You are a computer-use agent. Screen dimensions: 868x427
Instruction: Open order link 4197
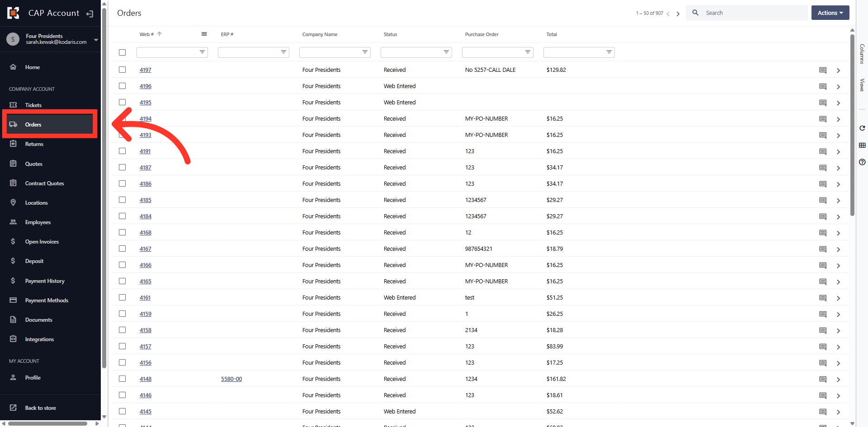pyautogui.click(x=146, y=70)
